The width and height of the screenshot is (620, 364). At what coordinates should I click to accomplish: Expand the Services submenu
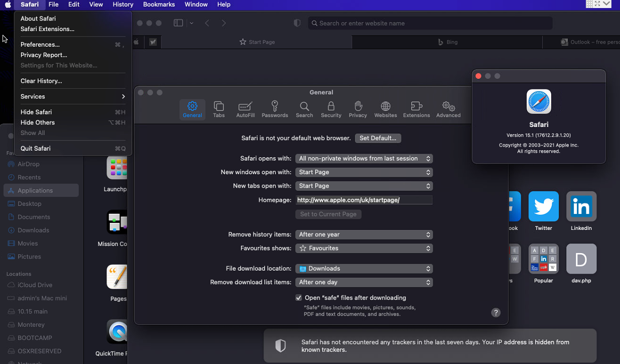[x=73, y=96]
